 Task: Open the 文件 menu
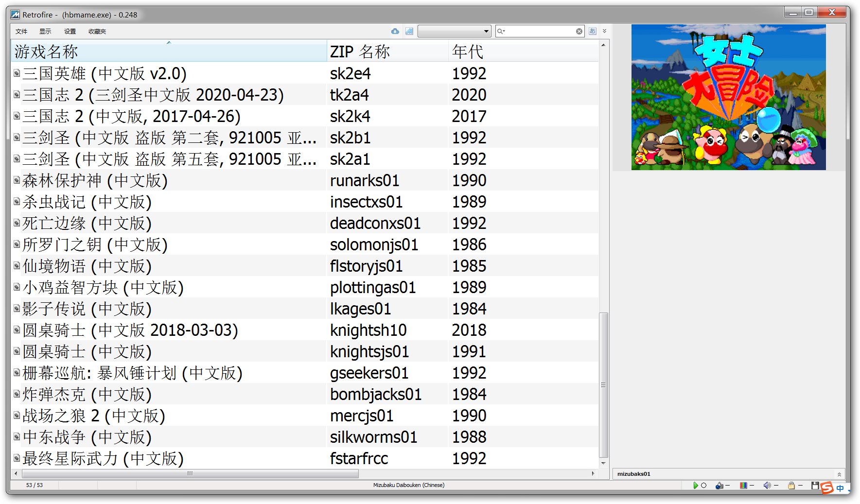pos(21,32)
